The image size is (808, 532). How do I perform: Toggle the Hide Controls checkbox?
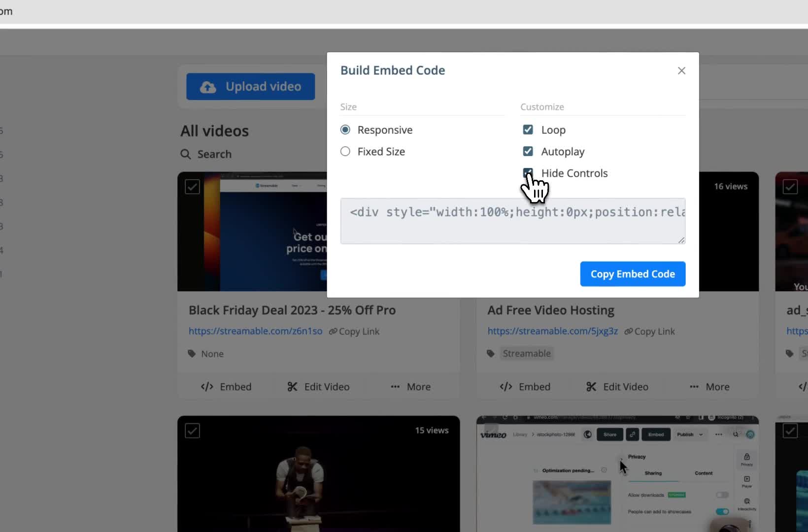(528, 173)
